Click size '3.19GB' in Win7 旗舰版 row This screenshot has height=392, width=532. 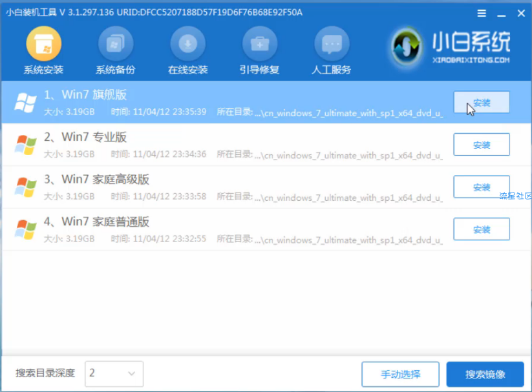(80, 112)
